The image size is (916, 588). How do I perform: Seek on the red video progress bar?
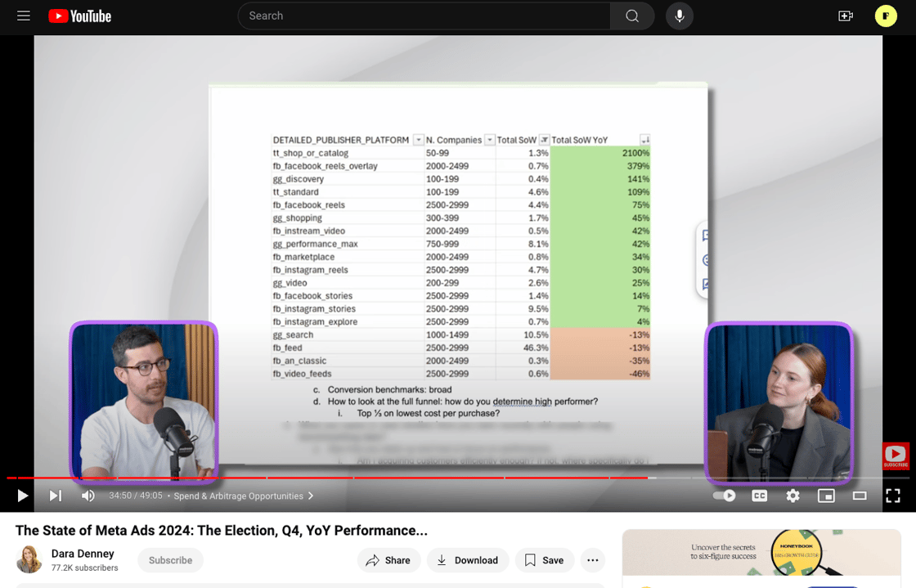[x=327, y=478]
